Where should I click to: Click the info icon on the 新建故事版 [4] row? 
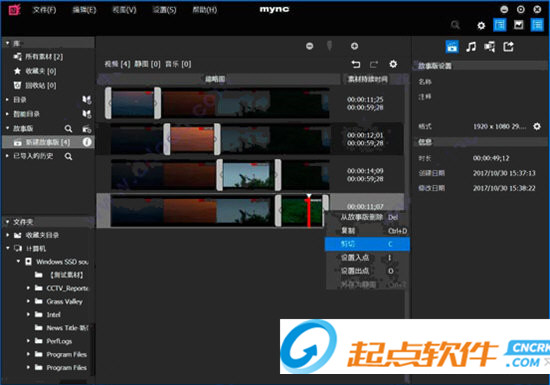87,142
